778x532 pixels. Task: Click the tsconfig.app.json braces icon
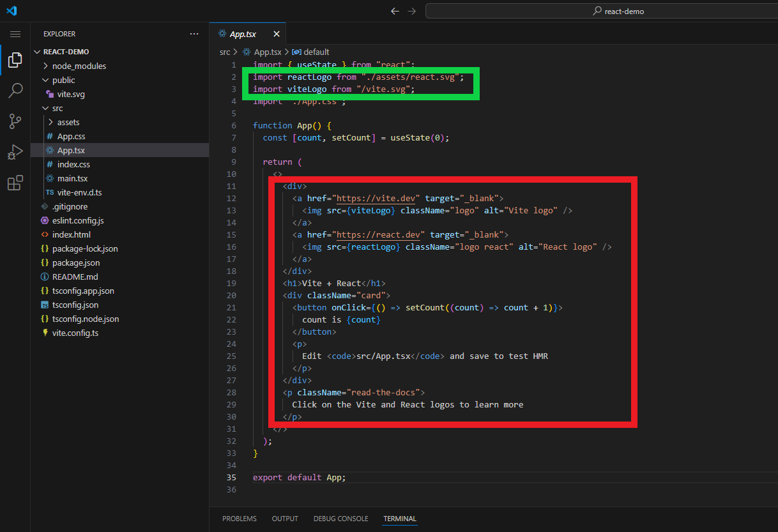(x=45, y=291)
